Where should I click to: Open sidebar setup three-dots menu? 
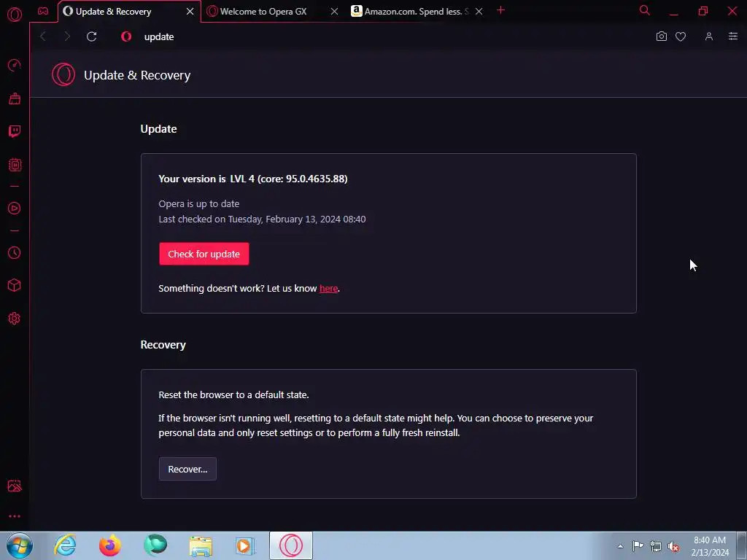pyautogui.click(x=15, y=516)
